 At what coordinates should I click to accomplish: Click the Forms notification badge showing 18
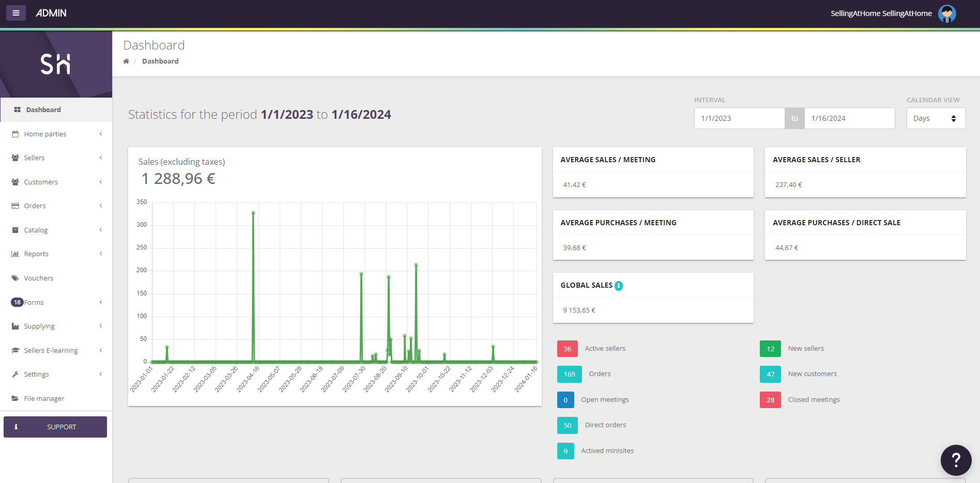click(x=17, y=302)
